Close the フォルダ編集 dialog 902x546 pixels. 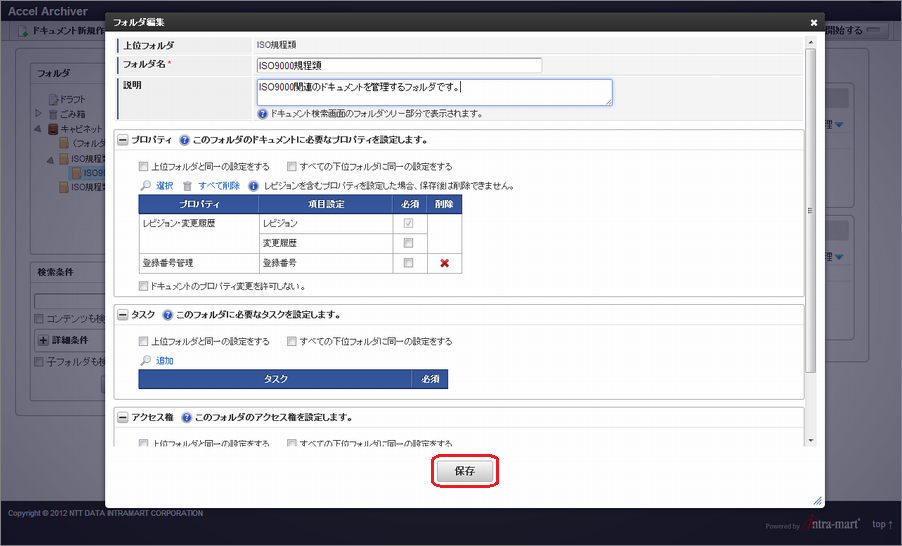[x=813, y=22]
